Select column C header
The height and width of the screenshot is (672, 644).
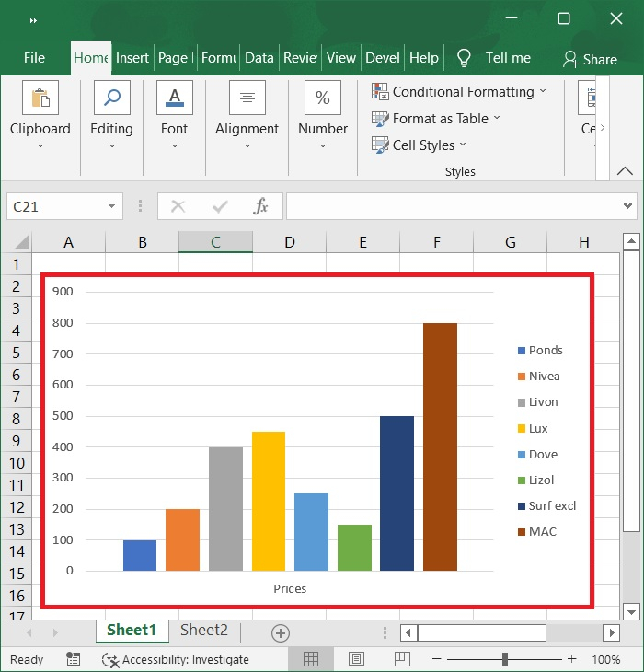tap(216, 242)
